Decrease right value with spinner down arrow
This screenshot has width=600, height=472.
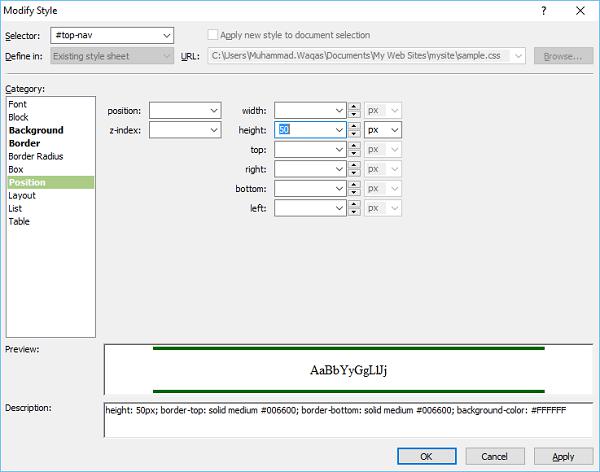pos(354,173)
